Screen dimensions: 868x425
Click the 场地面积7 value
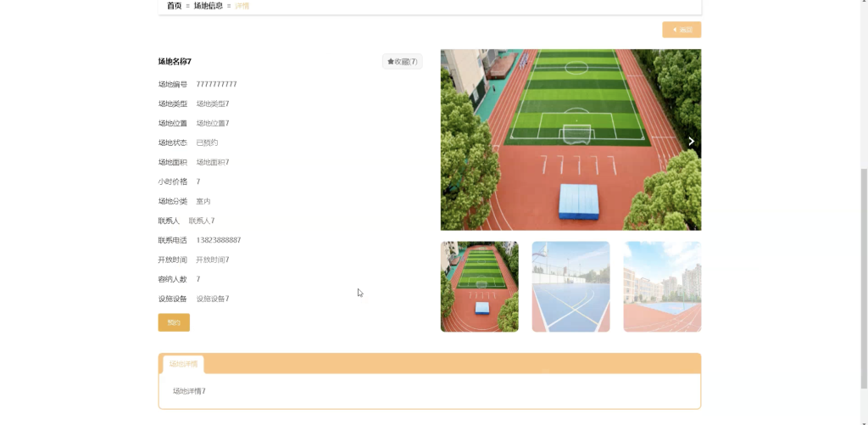click(213, 162)
